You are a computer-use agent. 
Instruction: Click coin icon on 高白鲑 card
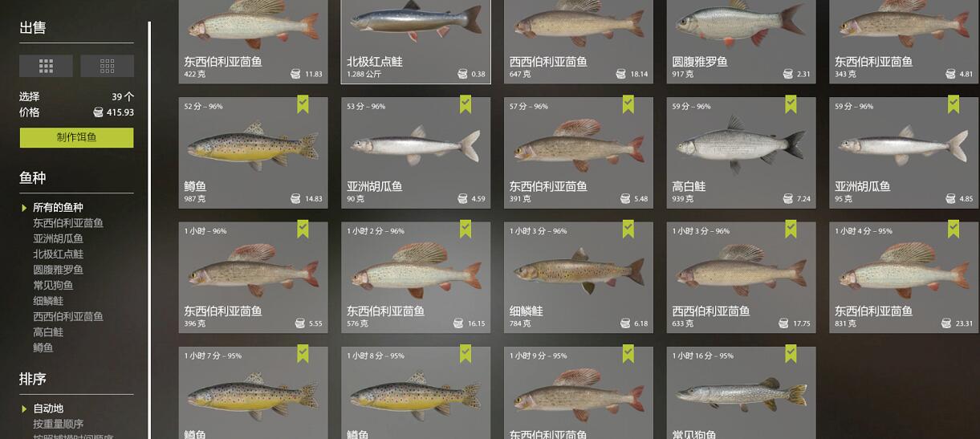783,198
